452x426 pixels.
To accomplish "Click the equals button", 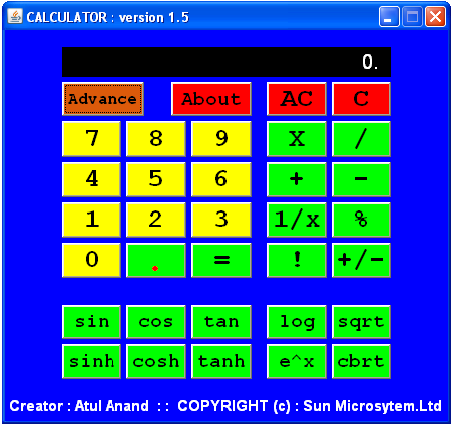I will pos(221,260).
